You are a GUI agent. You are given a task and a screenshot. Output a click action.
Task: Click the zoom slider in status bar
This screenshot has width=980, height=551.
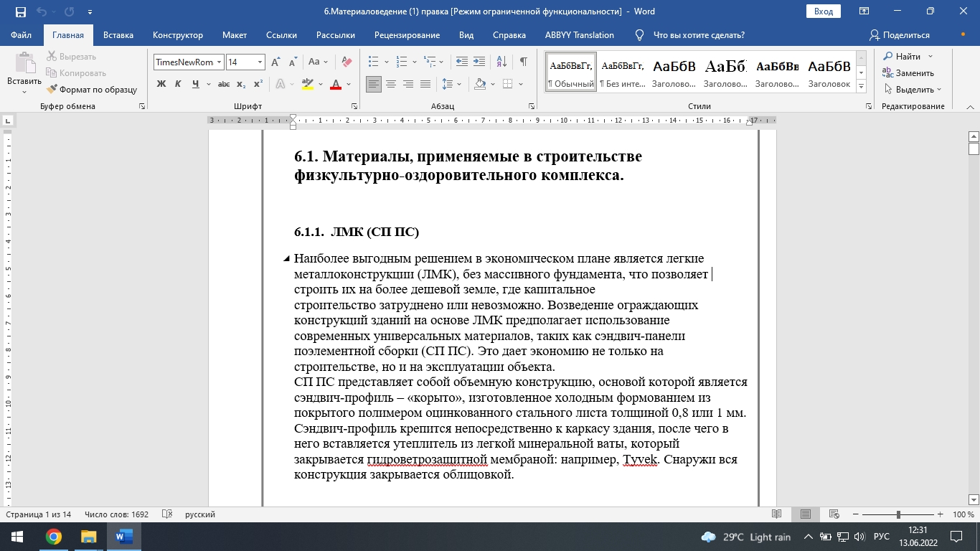click(898, 514)
